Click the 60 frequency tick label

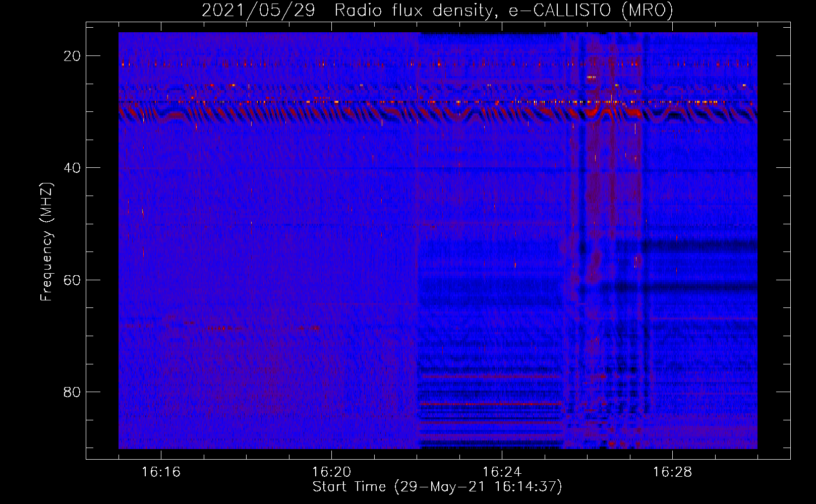coord(72,280)
